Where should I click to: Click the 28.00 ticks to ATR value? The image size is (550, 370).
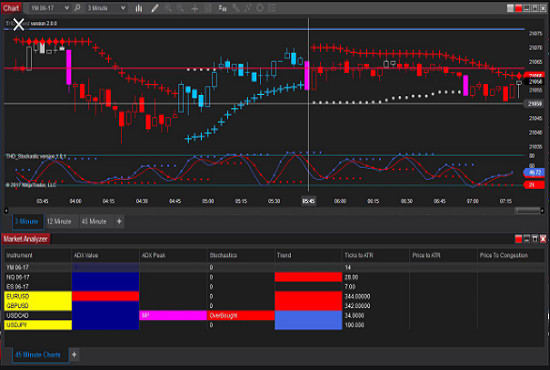pos(351,277)
